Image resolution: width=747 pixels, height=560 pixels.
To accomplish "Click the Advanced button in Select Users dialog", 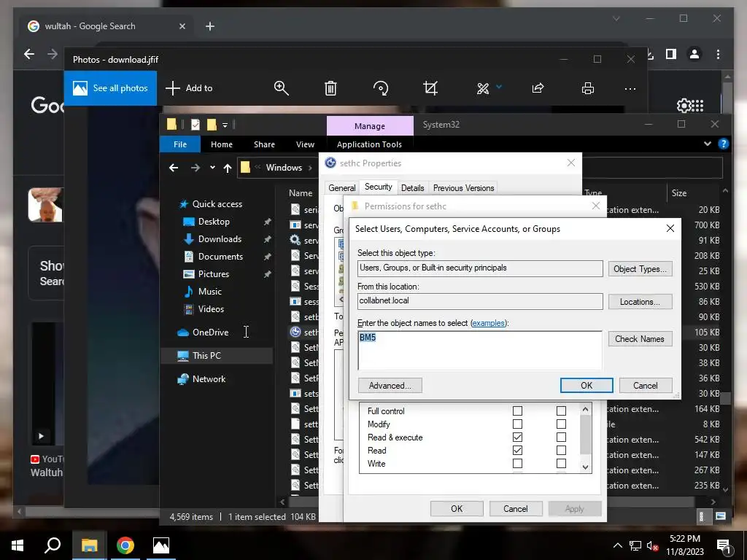I will coord(390,385).
